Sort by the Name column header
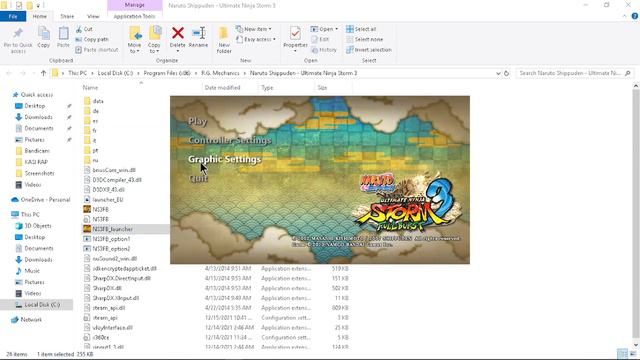 point(90,87)
